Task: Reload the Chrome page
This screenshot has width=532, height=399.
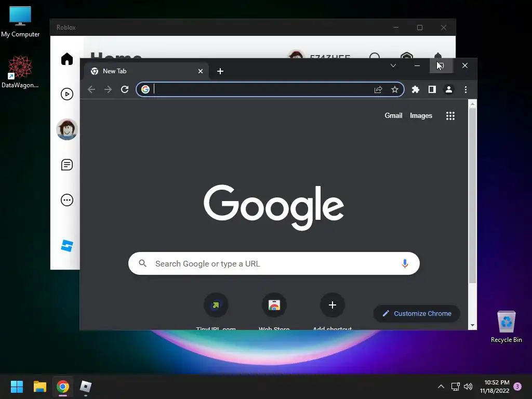Action: [x=125, y=89]
